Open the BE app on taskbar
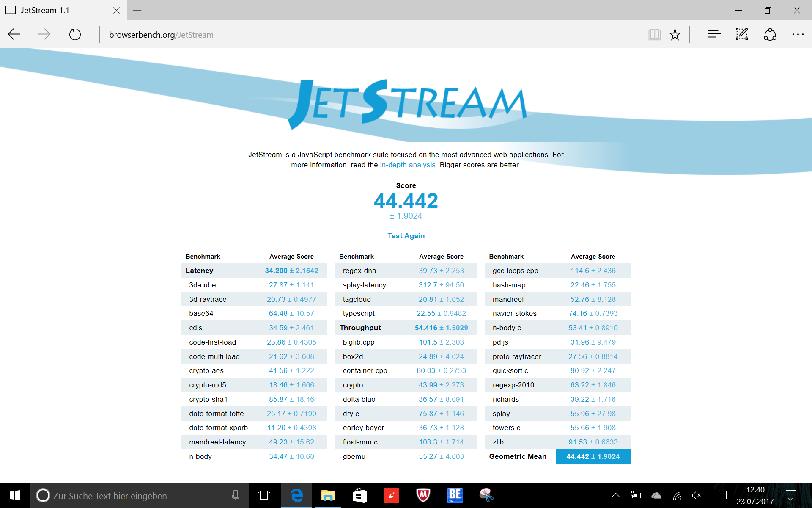This screenshot has width=812, height=508. (x=455, y=495)
